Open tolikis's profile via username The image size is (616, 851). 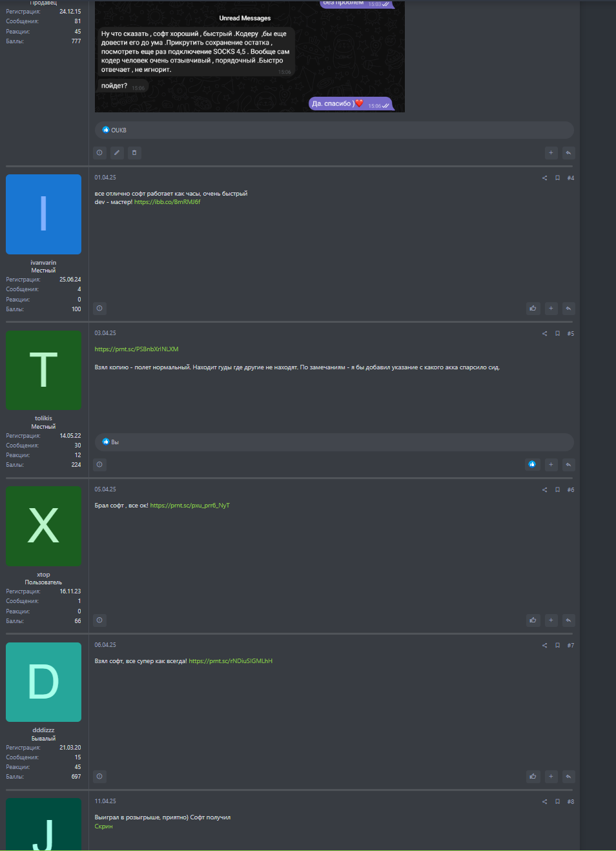click(x=43, y=418)
